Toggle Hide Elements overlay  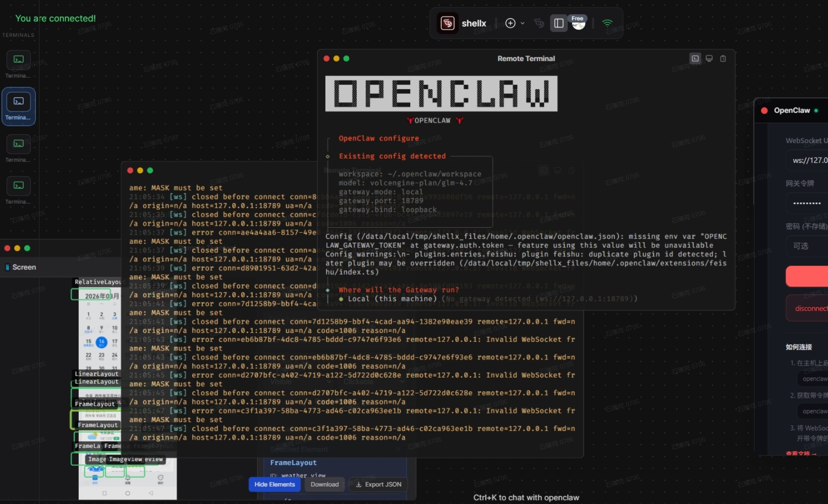[274, 484]
